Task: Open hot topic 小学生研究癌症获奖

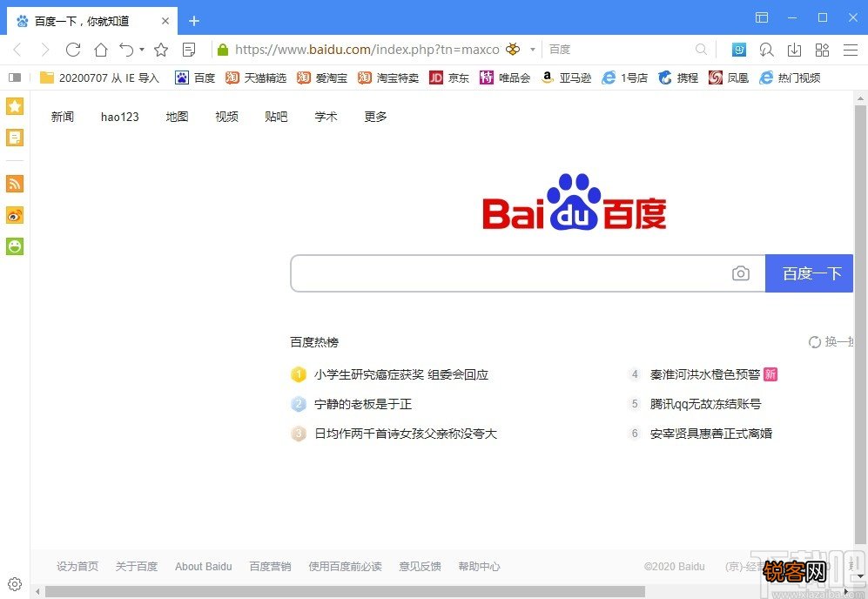Action: pos(401,374)
